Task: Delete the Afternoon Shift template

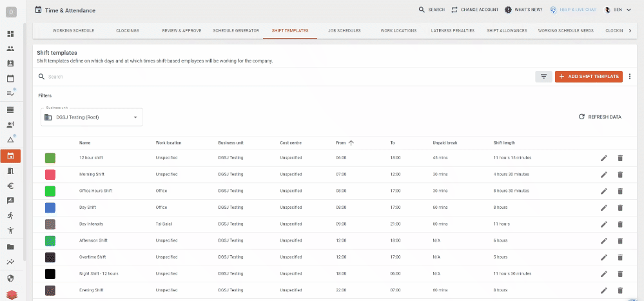Action: [x=620, y=240]
